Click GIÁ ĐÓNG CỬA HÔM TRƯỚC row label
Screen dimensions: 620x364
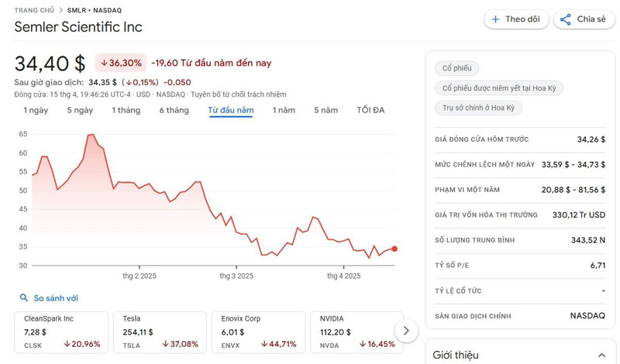[481, 139]
